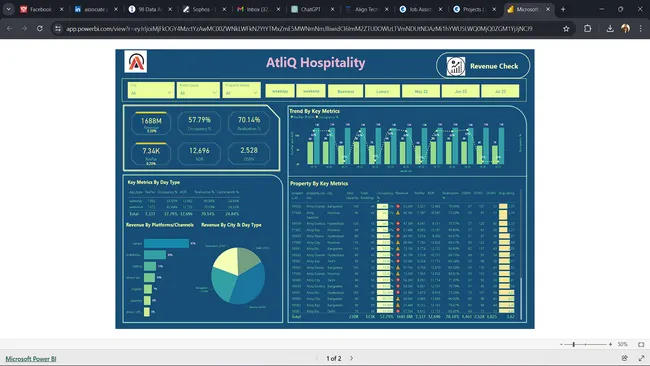Click the longest bar in platforms chart
650x366 pixels.
pyautogui.click(x=167, y=243)
